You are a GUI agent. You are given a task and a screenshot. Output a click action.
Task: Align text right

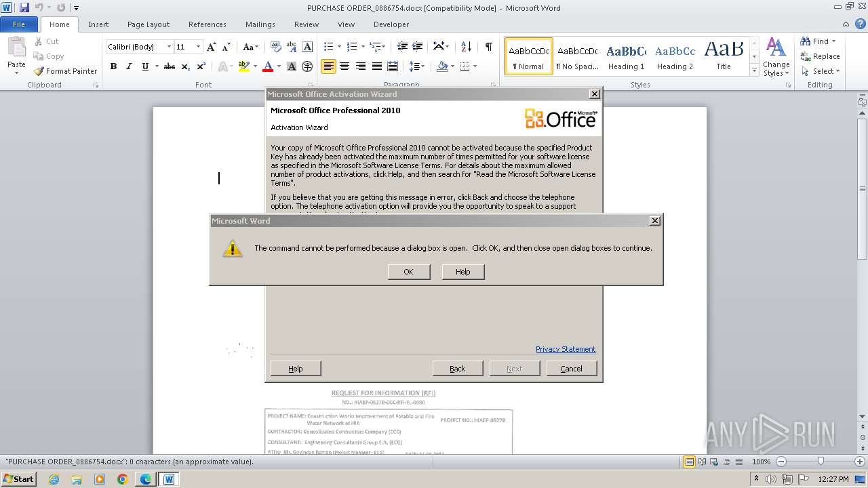(361, 66)
